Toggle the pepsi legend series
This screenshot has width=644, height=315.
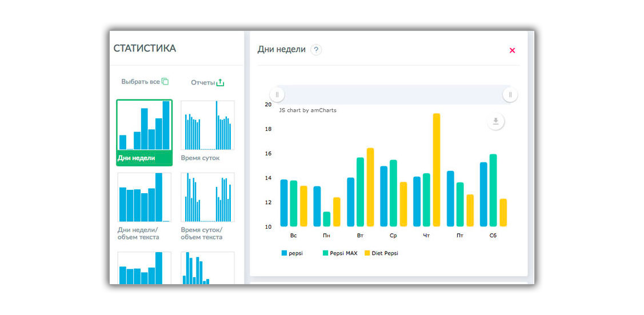click(x=292, y=253)
